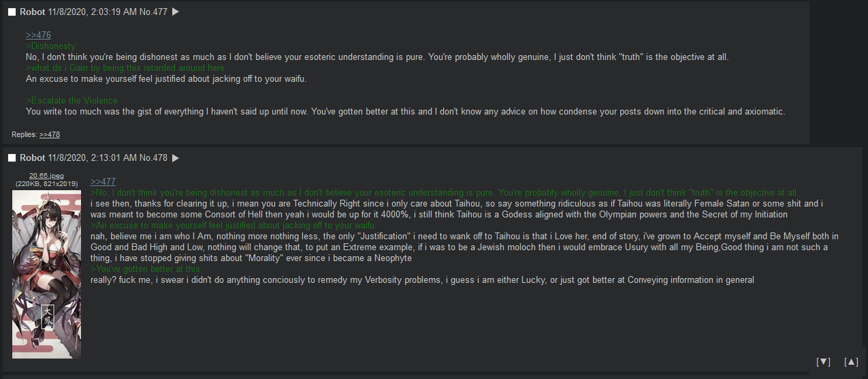Follow the >>477 quote link
The width and height of the screenshot is (868, 379).
click(103, 181)
